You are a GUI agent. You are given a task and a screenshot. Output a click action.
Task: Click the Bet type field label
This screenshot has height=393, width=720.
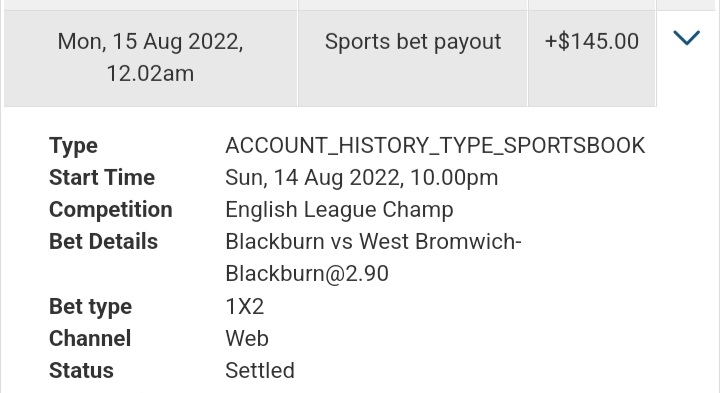coord(90,307)
